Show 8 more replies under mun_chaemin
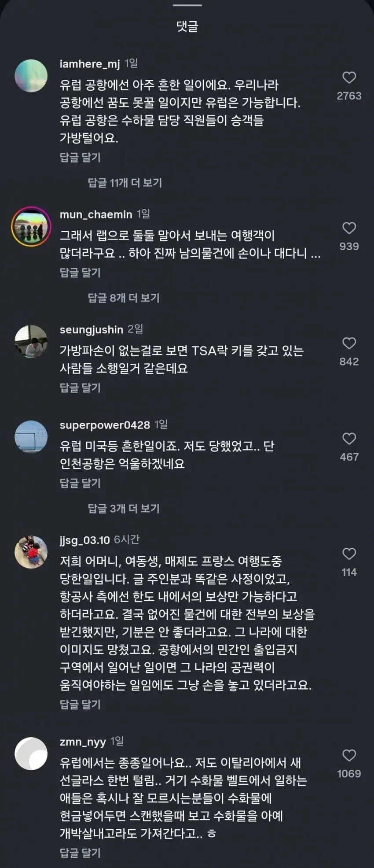This screenshot has width=374, height=868. click(x=124, y=298)
